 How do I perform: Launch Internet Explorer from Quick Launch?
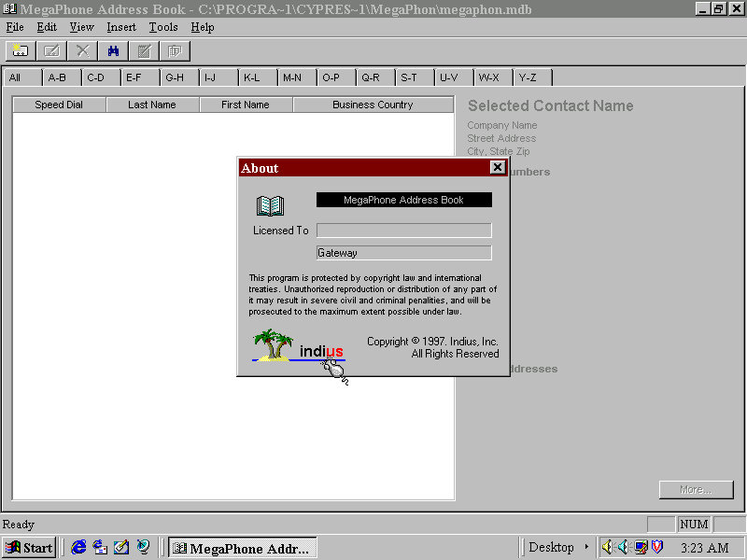tap(79, 548)
